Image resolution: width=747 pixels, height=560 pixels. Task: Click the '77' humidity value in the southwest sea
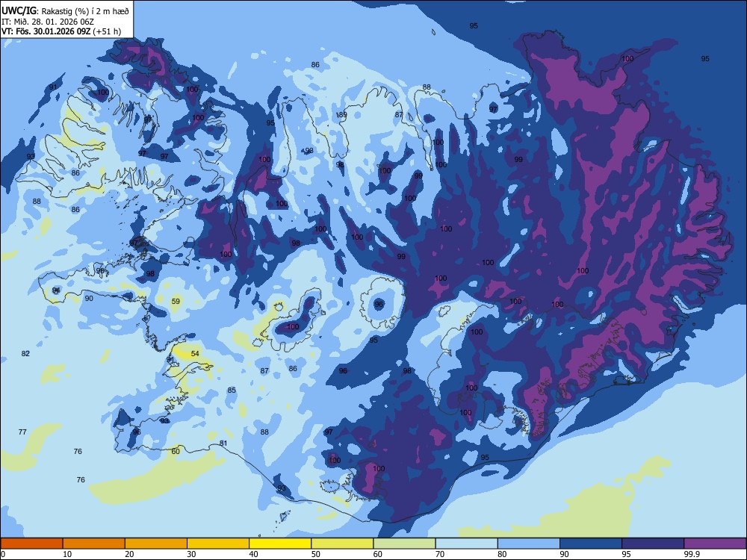click(22, 432)
